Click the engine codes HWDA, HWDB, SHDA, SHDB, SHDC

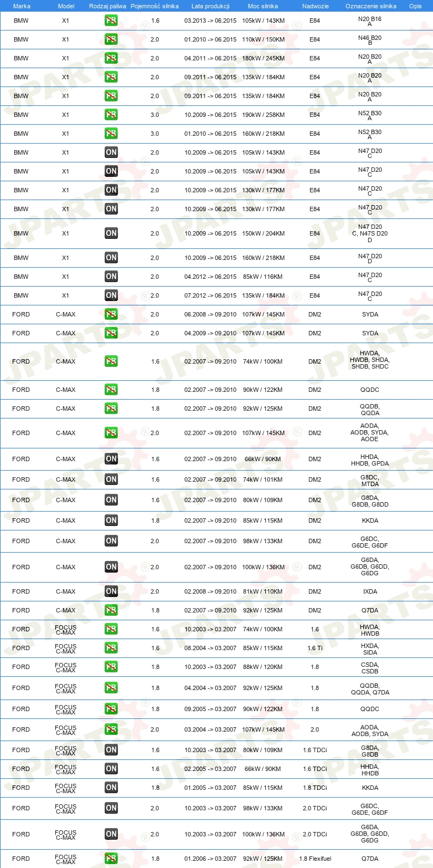pyautogui.click(x=370, y=361)
